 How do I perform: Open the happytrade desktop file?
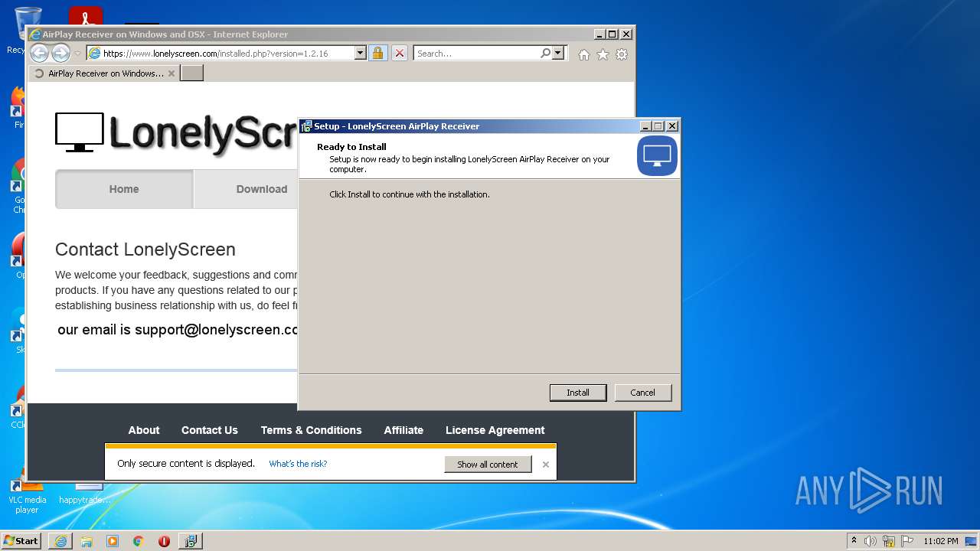[x=86, y=494]
